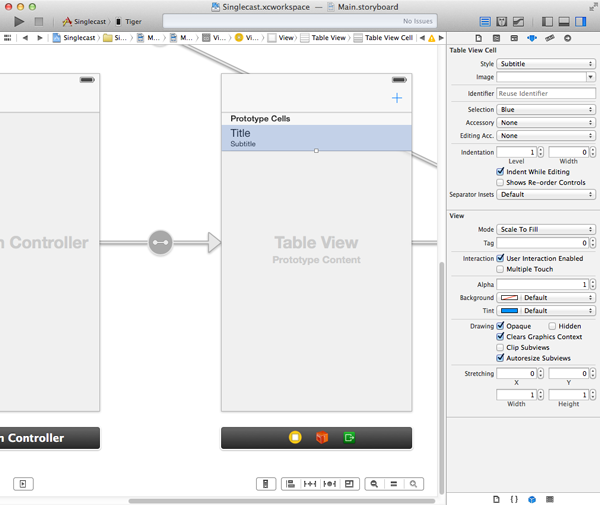The width and height of the screenshot is (600, 505).
Task: Open the Quick Help inspector tab
Action: [496, 38]
